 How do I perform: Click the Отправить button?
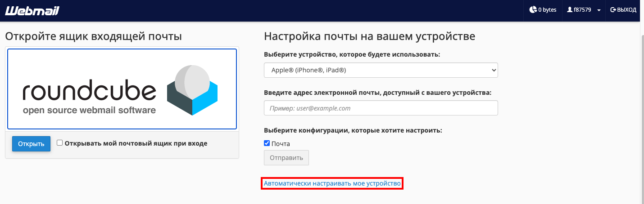pyautogui.click(x=286, y=158)
